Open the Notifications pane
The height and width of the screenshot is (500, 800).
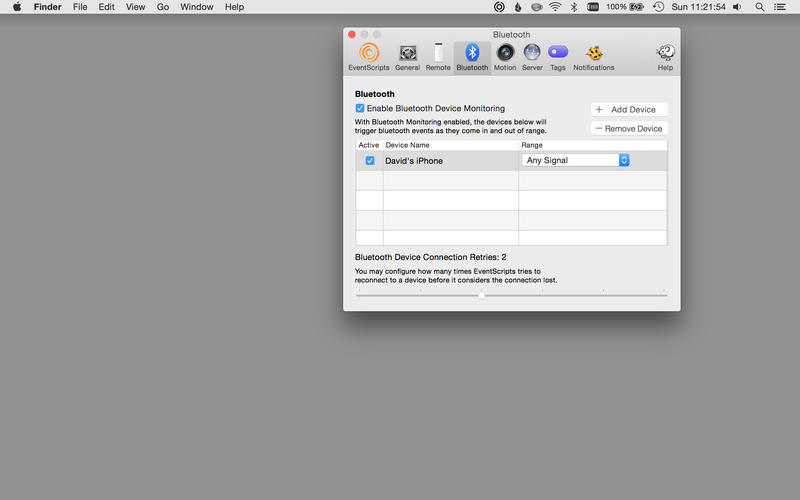594,56
